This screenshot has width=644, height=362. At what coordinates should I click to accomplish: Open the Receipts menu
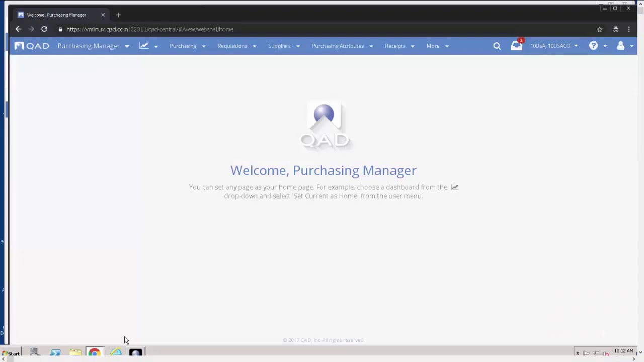click(x=400, y=46)
